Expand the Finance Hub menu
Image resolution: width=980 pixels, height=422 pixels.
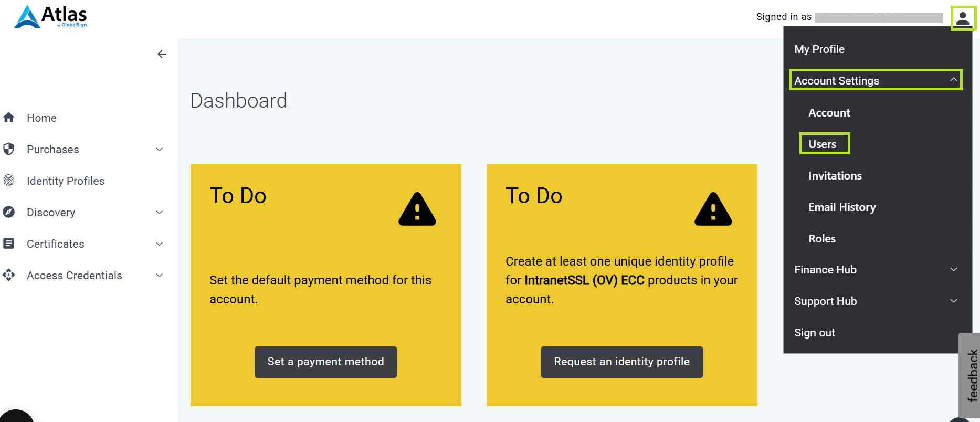[x=953, y=270]
